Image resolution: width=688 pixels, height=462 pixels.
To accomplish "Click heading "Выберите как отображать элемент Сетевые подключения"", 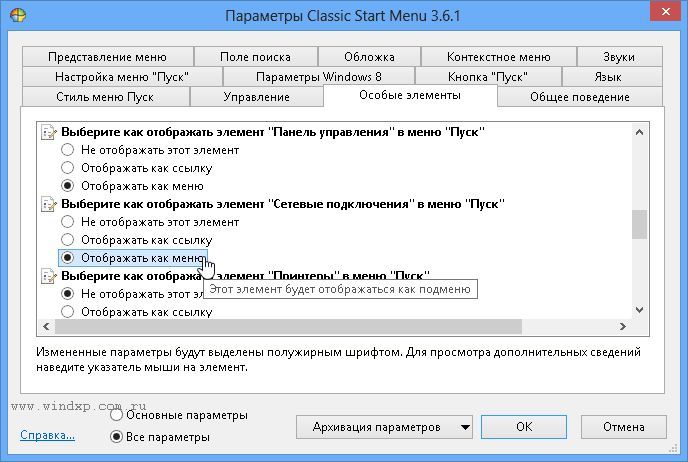I will (x=283, y=204).
